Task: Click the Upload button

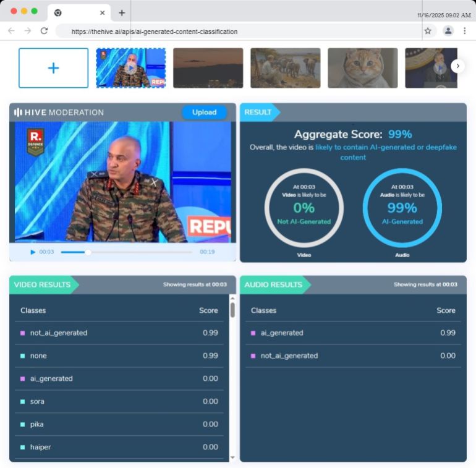Action: 204,113
